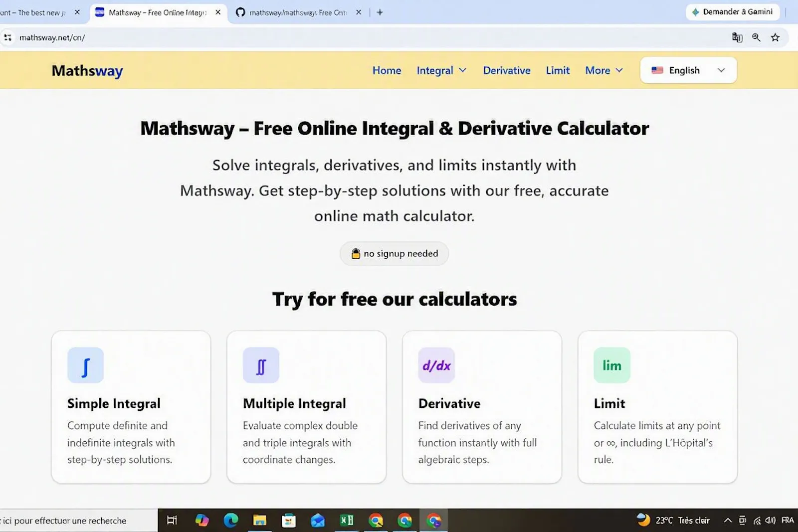The width and height of the screenshot is (798, 532).
Task: Click the second Chrome icon in the taskbar
Action: (404, 521)
